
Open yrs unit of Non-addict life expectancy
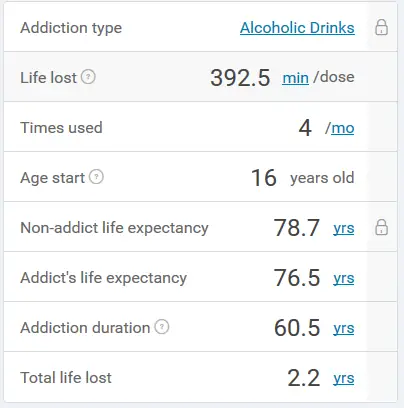coord(344,229)
